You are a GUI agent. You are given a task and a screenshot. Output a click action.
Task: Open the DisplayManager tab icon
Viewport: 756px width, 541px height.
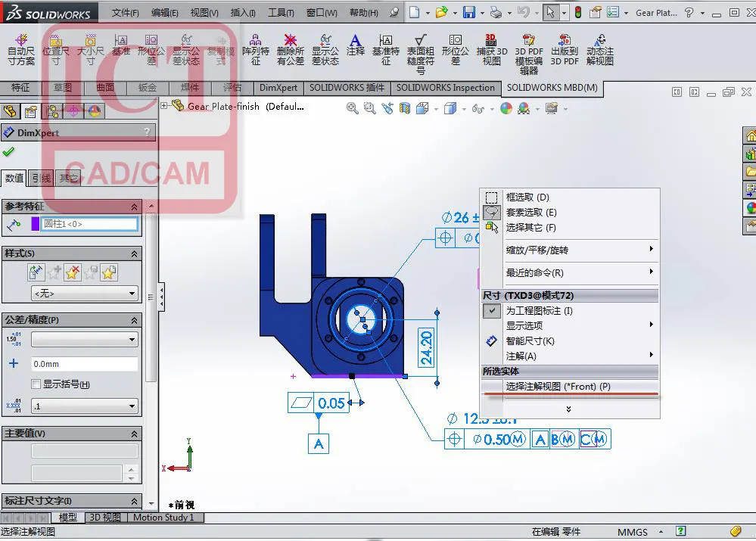pos(95,112)
